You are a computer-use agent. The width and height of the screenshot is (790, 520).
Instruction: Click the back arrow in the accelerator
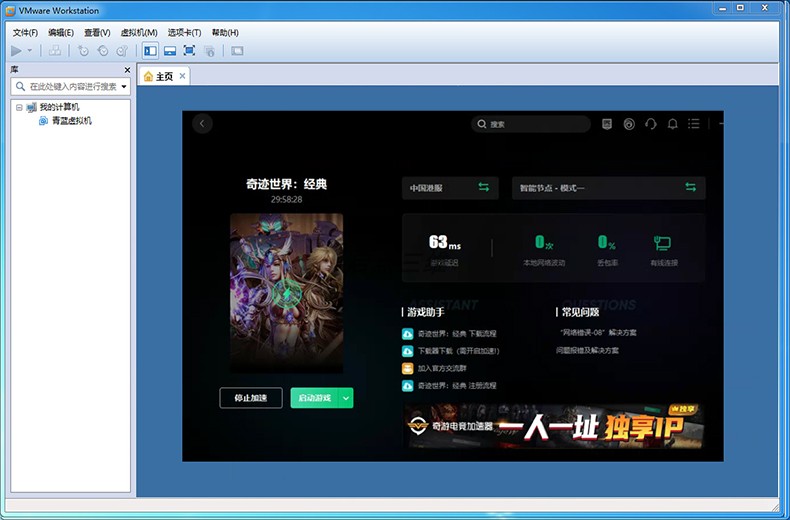pos(202,123)
